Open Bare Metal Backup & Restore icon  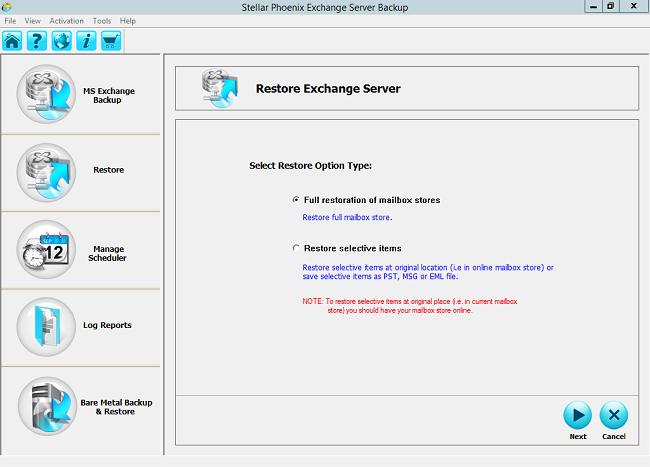coord(47,406)
